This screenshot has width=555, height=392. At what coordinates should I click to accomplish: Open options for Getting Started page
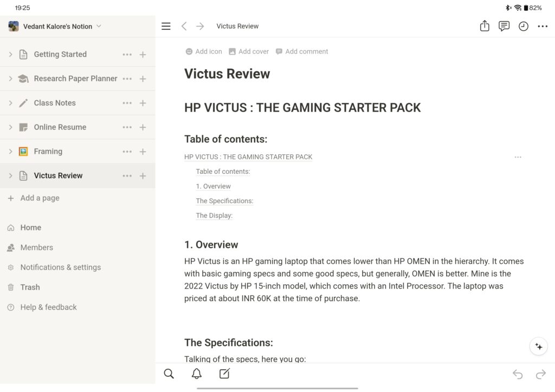[x=127, y=55]
